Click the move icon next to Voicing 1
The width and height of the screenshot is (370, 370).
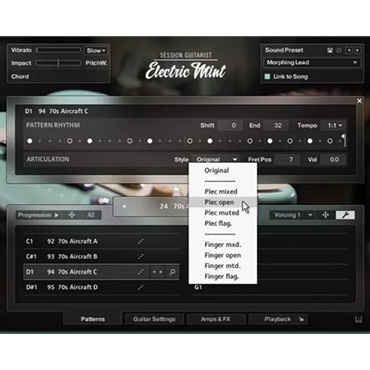[x=325, y=215]
